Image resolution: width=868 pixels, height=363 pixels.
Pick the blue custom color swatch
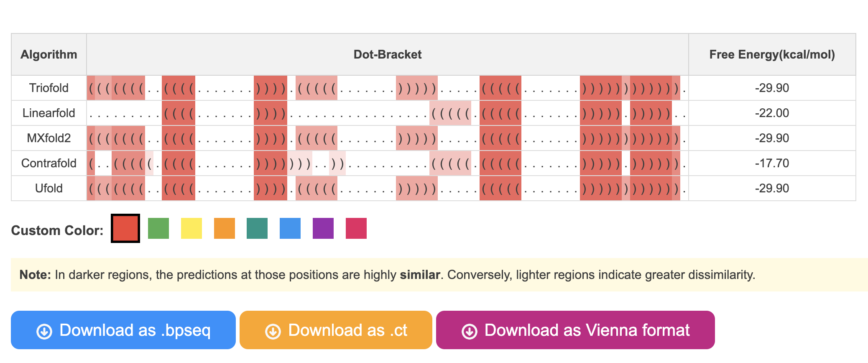(290, 228)
